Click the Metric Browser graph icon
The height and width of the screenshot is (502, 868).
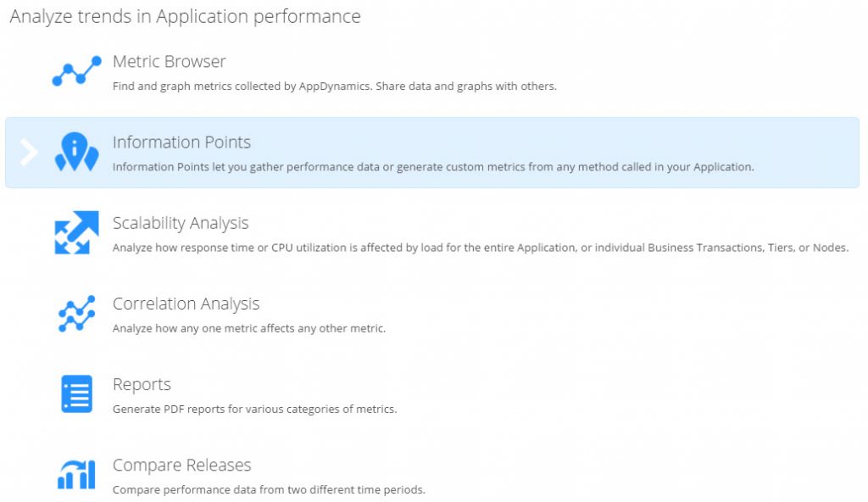tap(77, 72)
